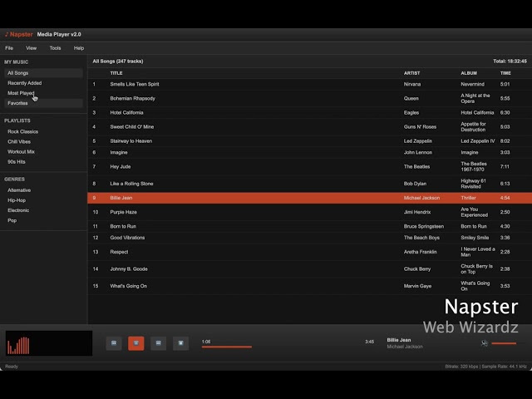Click the previous track button

coord(114,343)
